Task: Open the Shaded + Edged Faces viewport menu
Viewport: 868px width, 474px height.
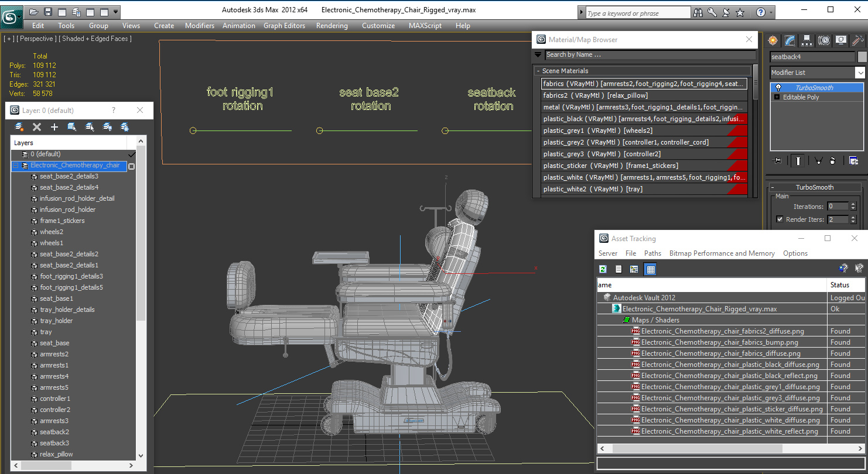Action: [x=97, y=39]
